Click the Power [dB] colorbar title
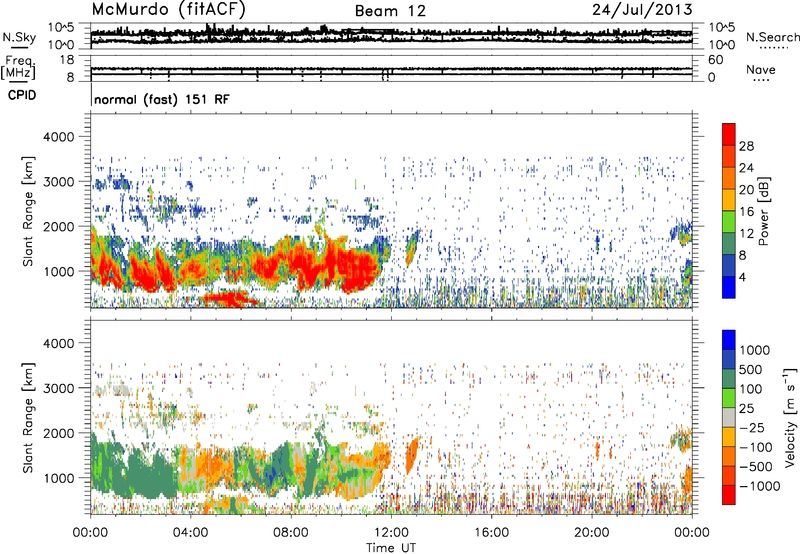The image size is (800, 554). (x=763, y=211)
